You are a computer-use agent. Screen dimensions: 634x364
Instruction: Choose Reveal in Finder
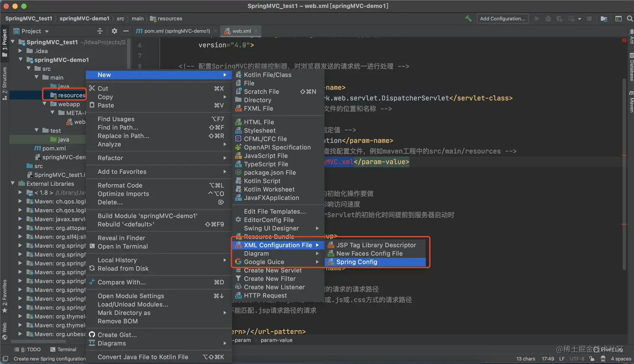(158, 238)
